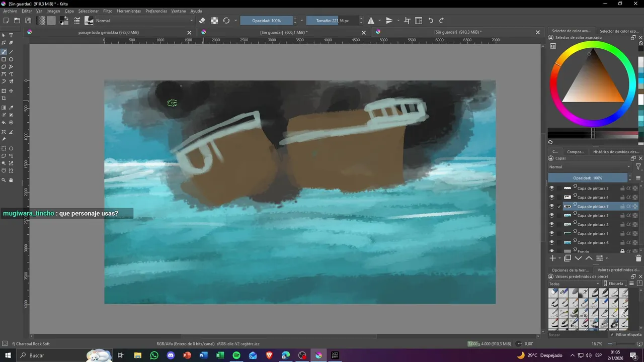Toggle eraser mode
This screenshot has width=644, height=362.
tap(202, 21)
